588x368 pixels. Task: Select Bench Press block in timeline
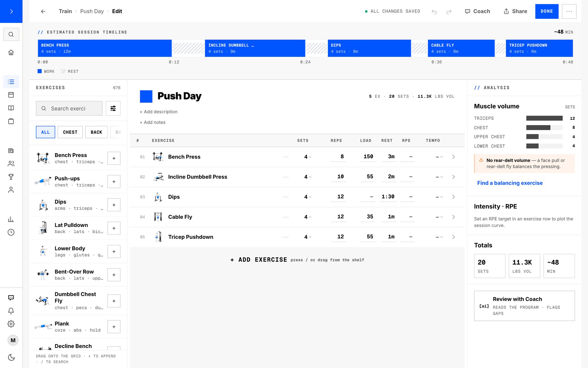pos(105,48)
